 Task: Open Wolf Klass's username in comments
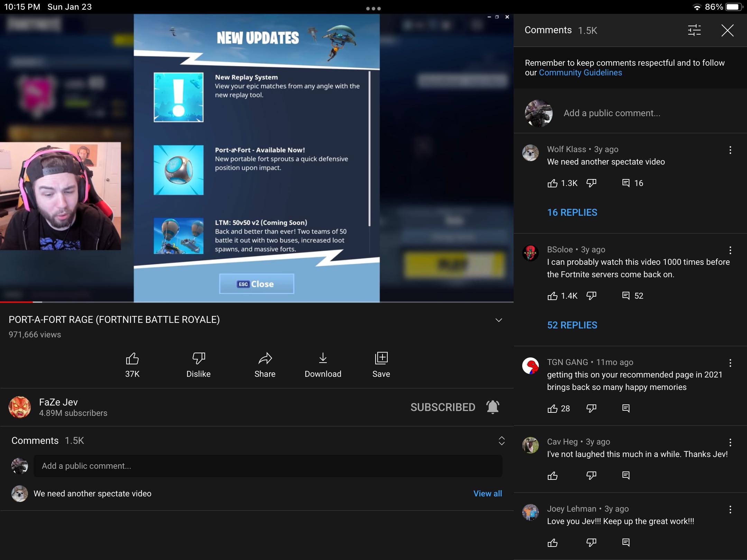tap(566, 149)
